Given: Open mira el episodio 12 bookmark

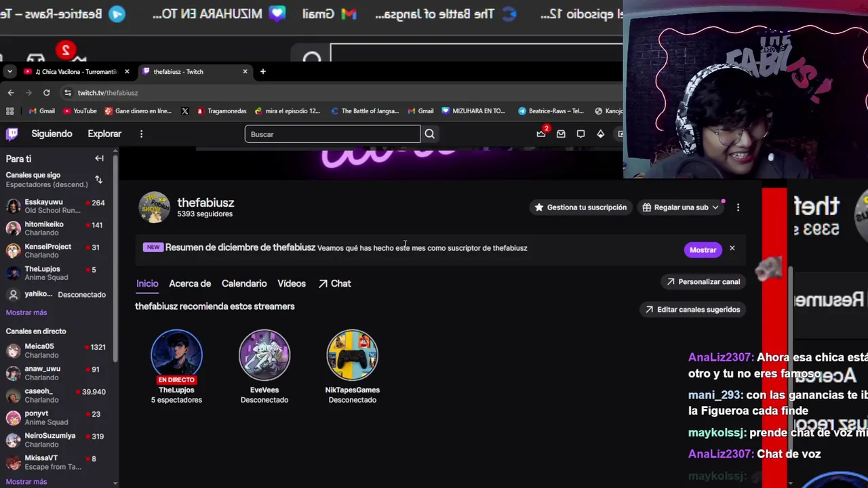Looking at the screenshot, I should pos(288,111).
